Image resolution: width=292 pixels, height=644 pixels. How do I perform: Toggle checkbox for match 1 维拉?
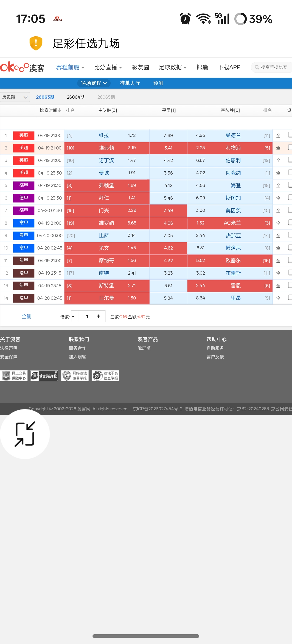[x=290, y=135]
